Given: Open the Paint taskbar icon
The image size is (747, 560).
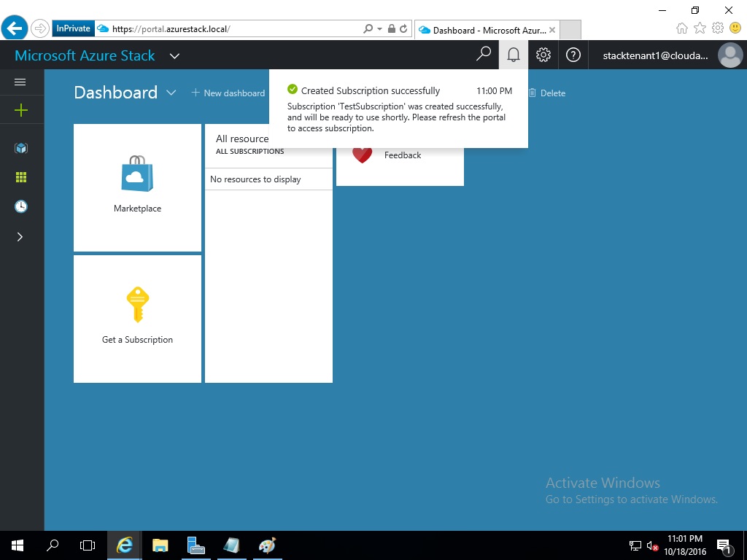Looking at the screenshot, I should click(267, 545).
